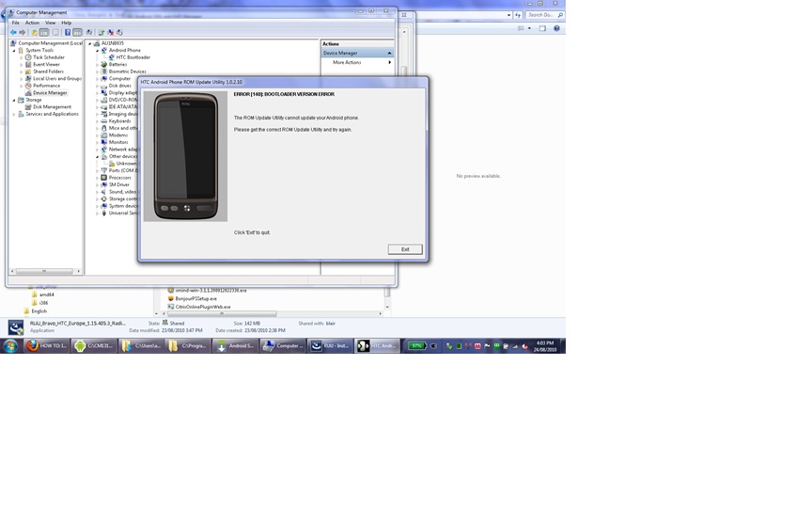The height and width of the screenshot is (508, 812).
Task: Click the Exit button in error dialog
Action: [x=405, y=249]
